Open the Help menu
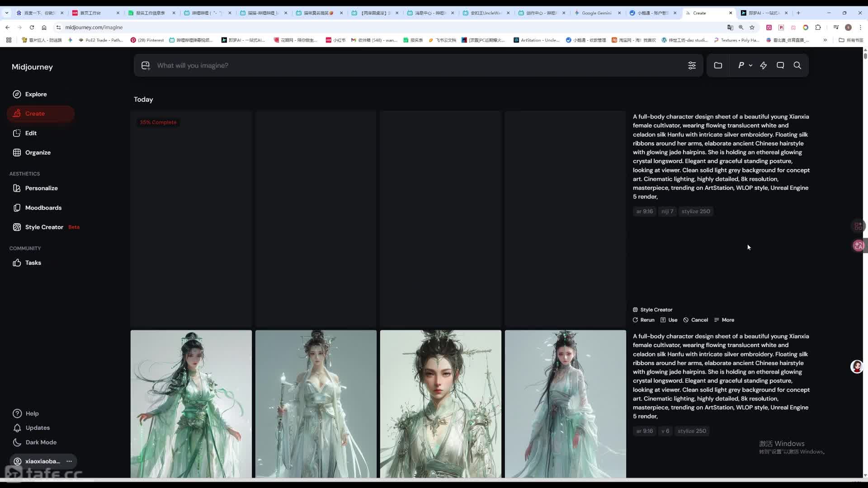Viewport: 868px width, 488px height. [26, 413]
